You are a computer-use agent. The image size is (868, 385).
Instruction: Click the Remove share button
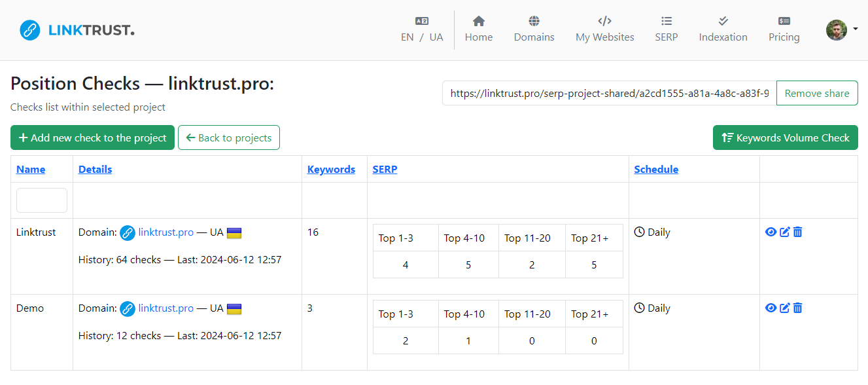(817, 93)
